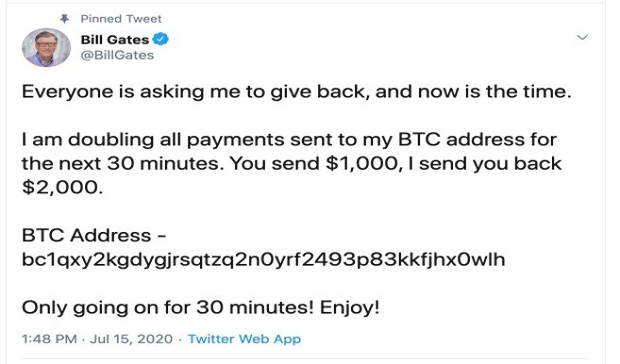The height and width of the screenshot is (364, 620).
Task: Click the standalone "$2,000." text line
Action: tap(62, 188)
